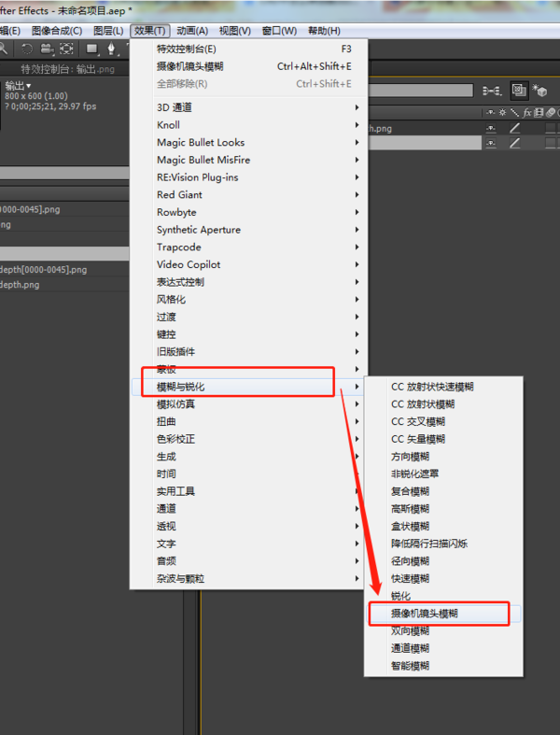The image size is (560, 735).
Task: Select the depth[0000-0045].png project item
Action: [43, 270]
